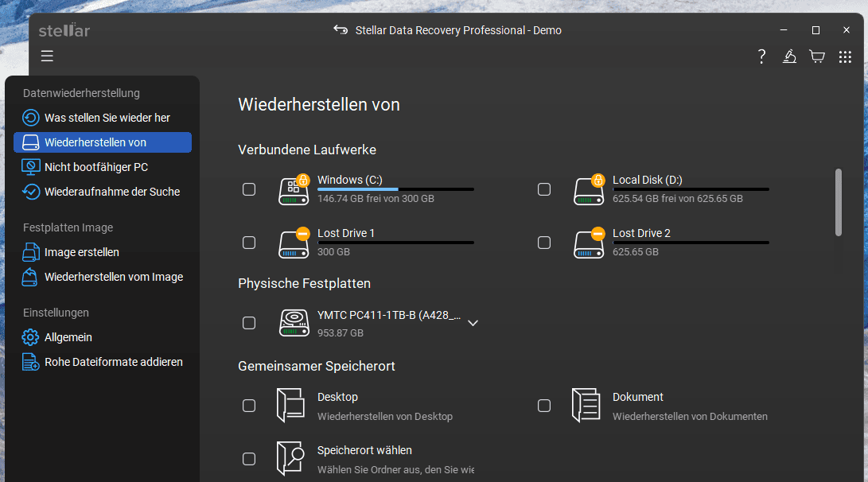Check the Local Disk (D:) checkbox
This screenshot has height=482, width=868.
tap(544, 189)
